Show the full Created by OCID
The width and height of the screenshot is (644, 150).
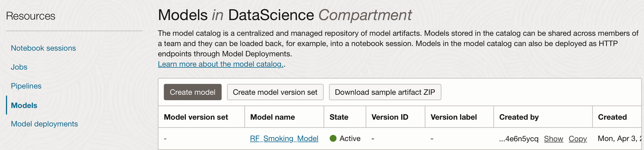tap(553, 139)
